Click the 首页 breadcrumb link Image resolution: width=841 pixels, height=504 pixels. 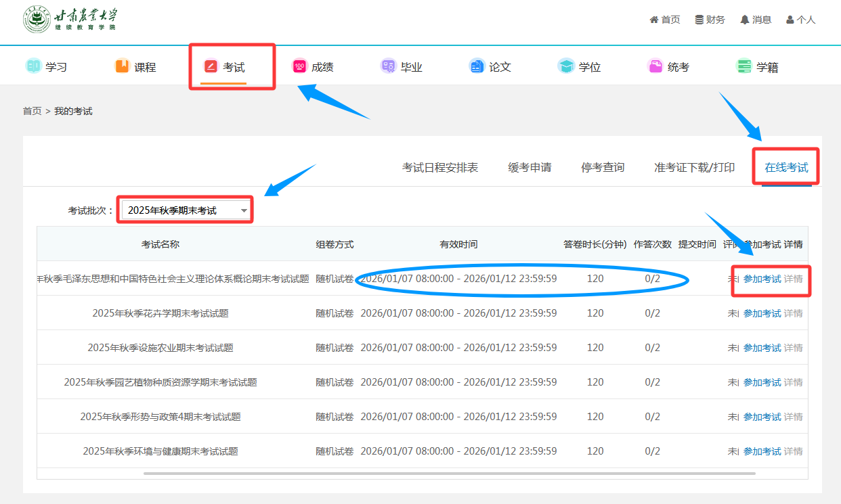(x=32, y=111)
